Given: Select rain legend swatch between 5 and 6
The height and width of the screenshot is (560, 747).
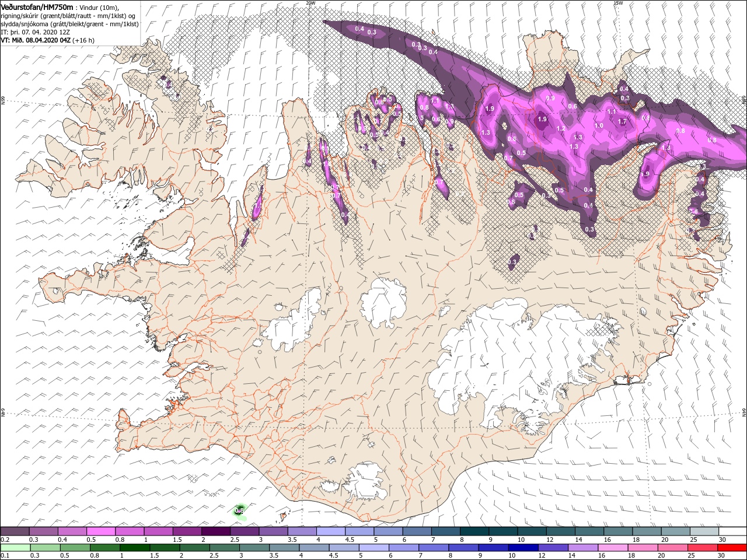Looking at the screenshot, I should coord(374,548).
